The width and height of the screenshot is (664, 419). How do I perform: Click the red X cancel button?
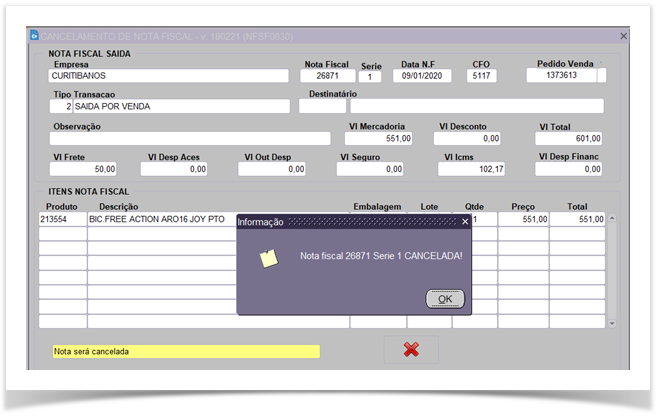click(x=411, y=350)
